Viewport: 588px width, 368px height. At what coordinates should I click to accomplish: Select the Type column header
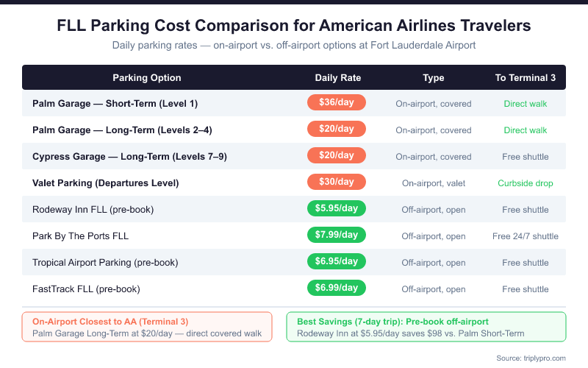point(434,78)
